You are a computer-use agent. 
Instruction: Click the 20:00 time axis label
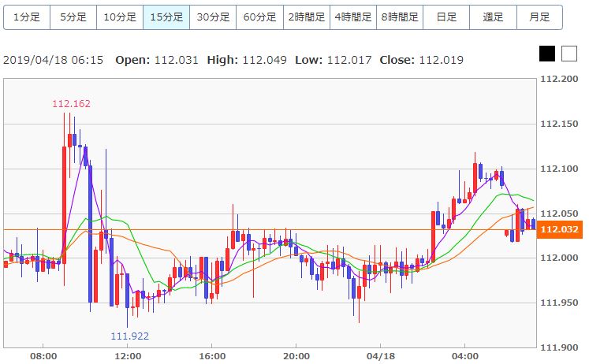pyautogui.click(x=296, y=356)
